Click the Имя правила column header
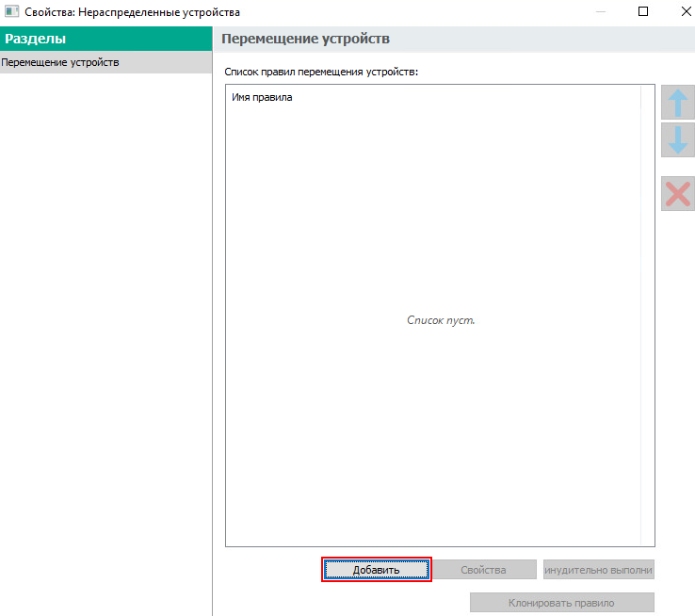The height and width of the screenshot is (616, 695). pos(262,97)
